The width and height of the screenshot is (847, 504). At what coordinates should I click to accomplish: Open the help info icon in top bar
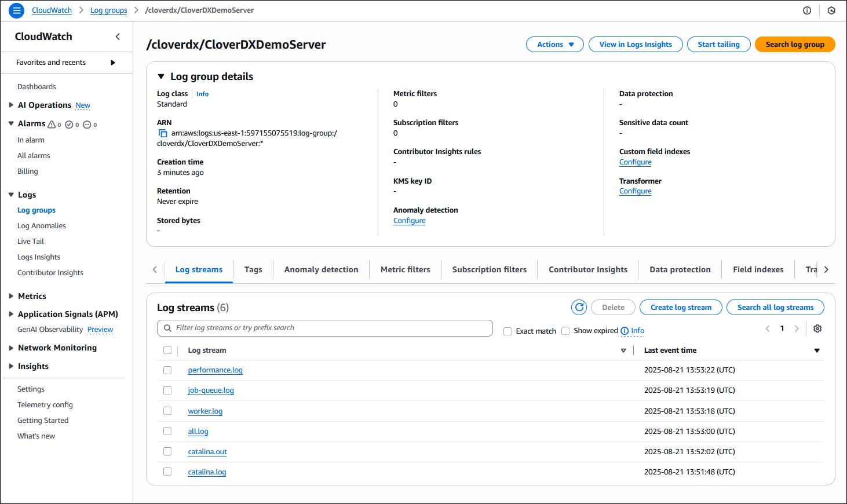tap(807, 10)
